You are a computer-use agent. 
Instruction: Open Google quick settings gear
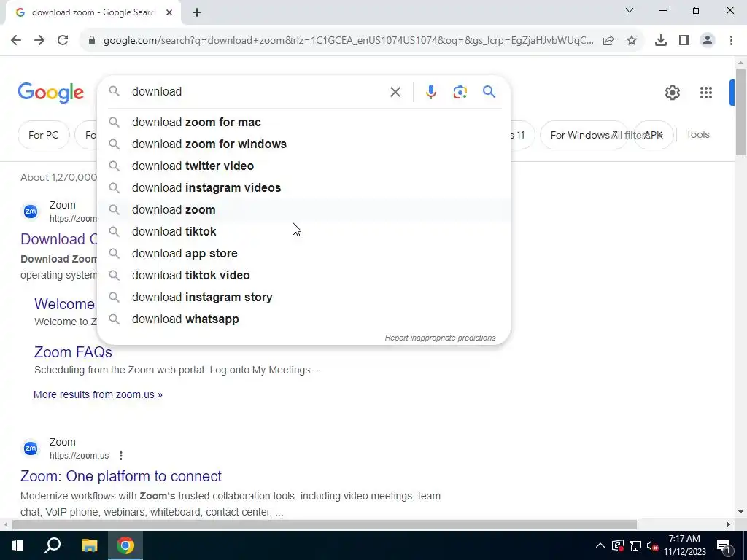672,93
